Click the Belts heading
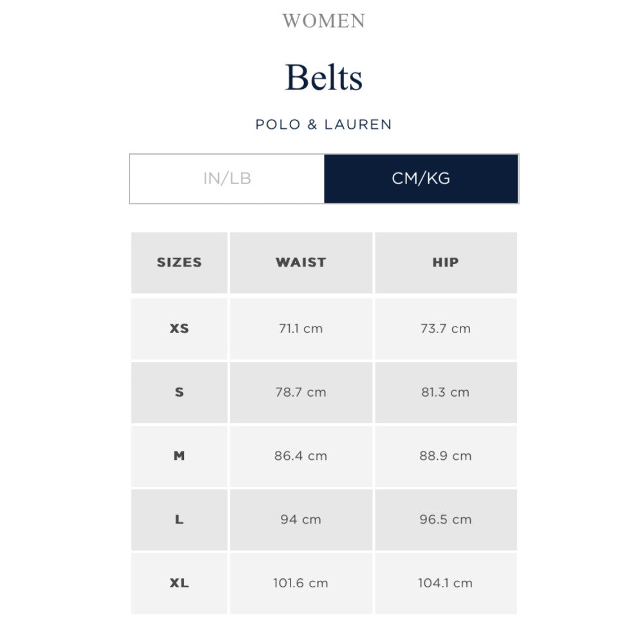Image resolution: width=644 pixels, height=644 pixels. tap(324, 78)
